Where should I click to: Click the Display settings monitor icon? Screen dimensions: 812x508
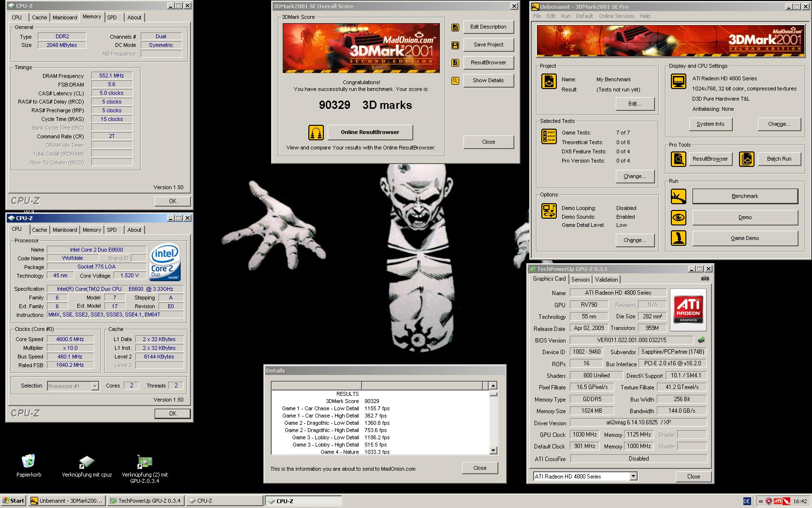(678, 81)
